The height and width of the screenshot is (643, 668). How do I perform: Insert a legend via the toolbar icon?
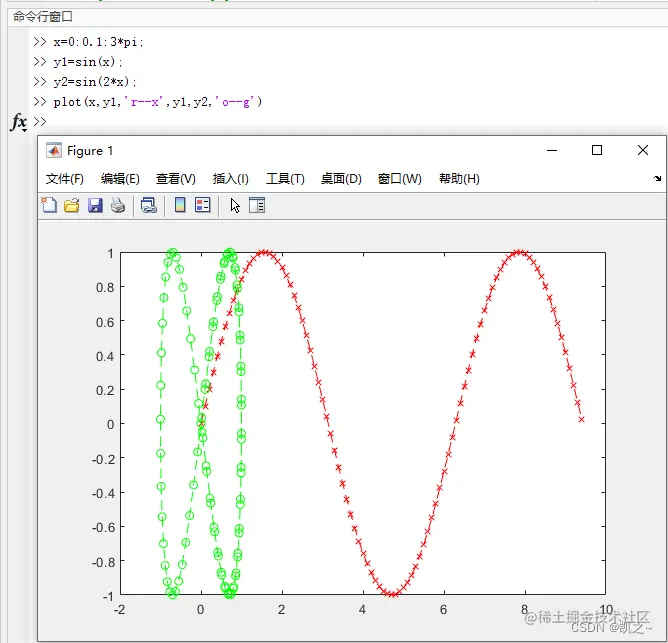tap(203, 205)
